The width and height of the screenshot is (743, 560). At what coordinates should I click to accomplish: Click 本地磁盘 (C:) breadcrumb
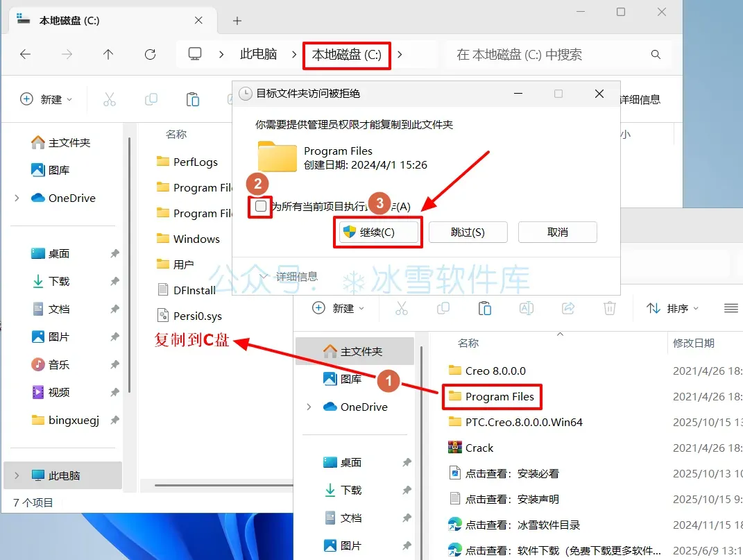pos(346,55)
